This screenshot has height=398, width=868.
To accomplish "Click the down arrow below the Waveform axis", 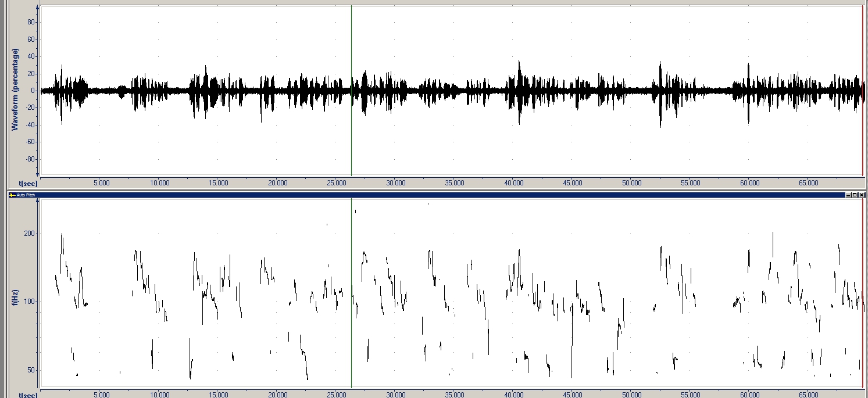I will pos(38,173).
